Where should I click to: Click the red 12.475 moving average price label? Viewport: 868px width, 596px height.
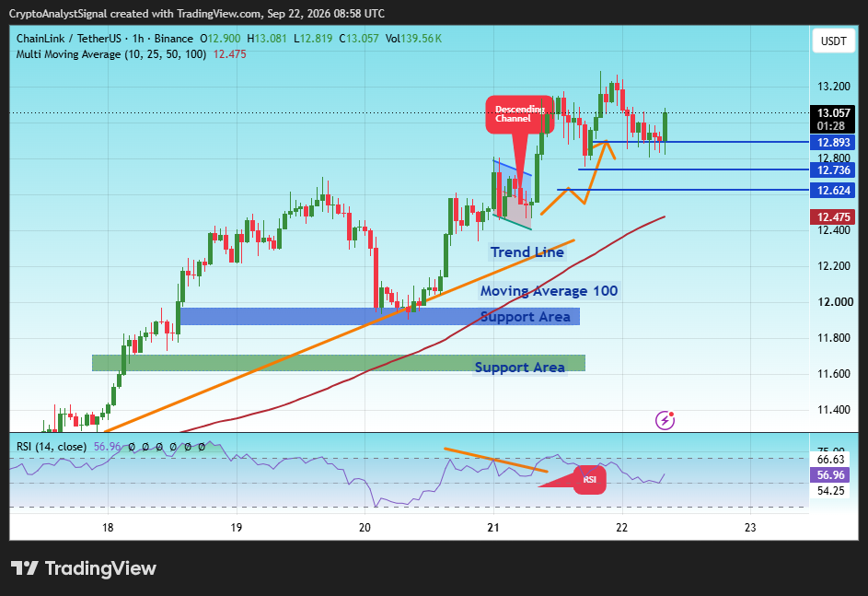[x=833, y=217]
